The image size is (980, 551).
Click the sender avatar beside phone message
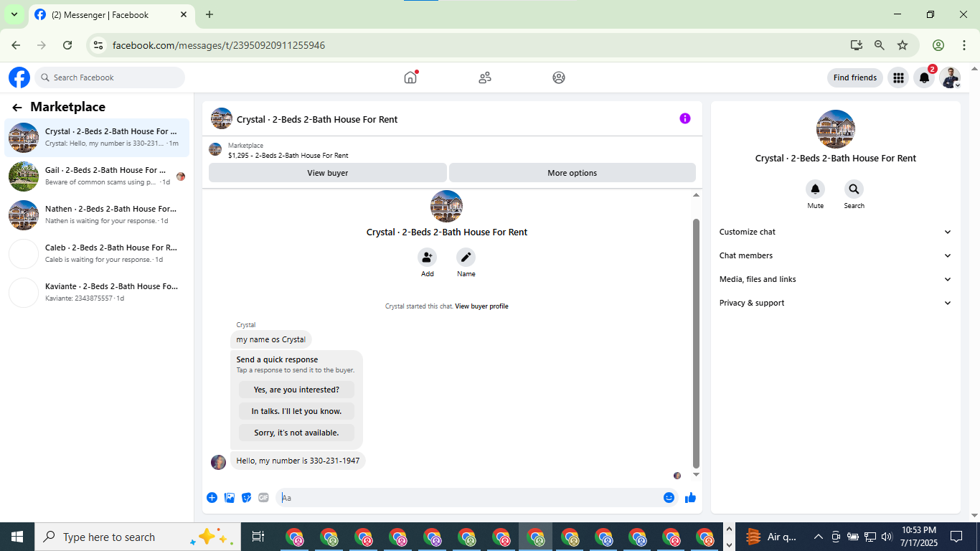[219, 461]
